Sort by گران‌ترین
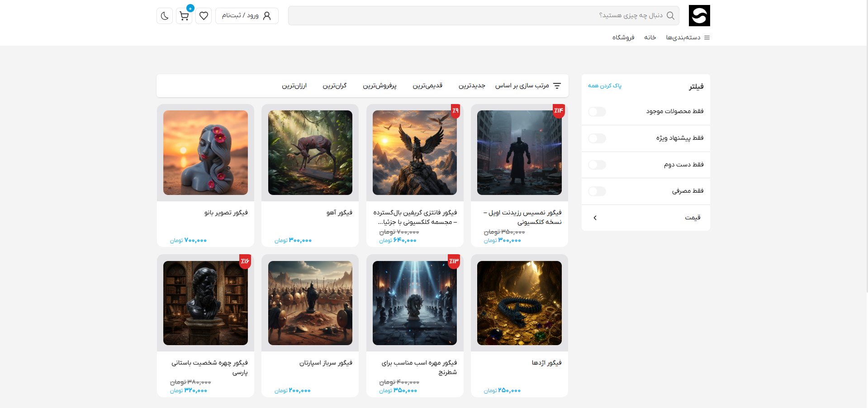 pos(335,85)
